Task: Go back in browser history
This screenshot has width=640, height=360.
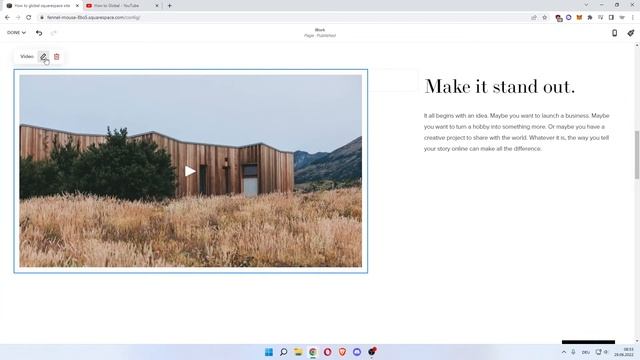Action: [x=7, y=18]
